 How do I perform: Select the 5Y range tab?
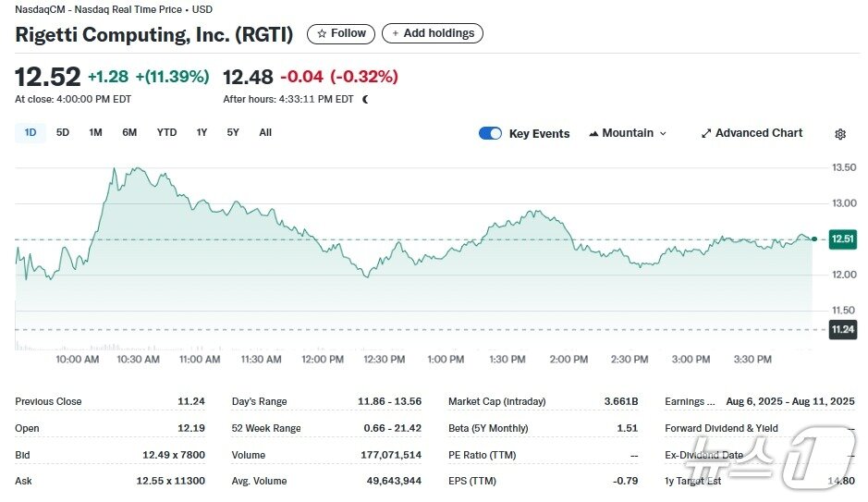(x=233, y=132)
